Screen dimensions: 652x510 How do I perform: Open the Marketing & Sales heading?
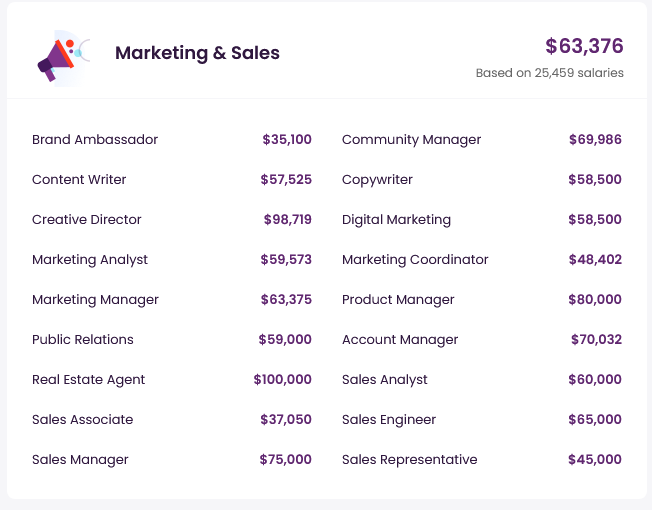pyautogui.click(x=197, y=53)
